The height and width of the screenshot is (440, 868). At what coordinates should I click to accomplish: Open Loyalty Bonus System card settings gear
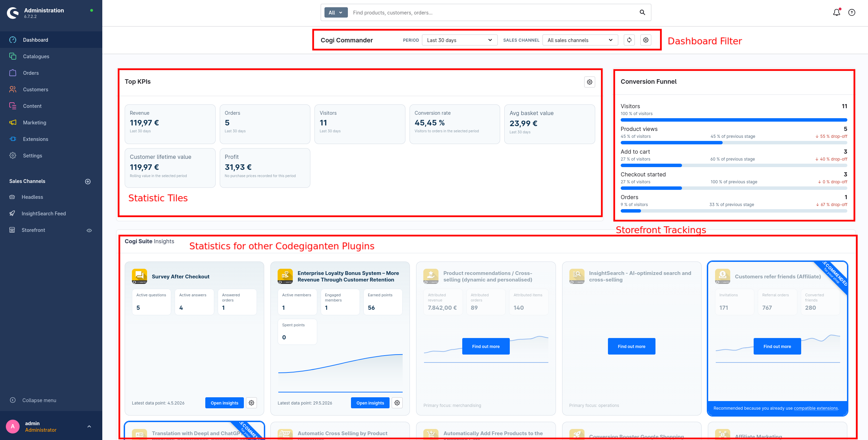[x=397, y=403]
